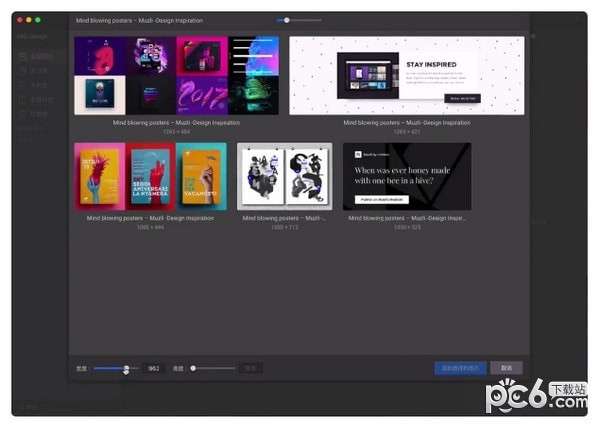Image resolution: width=600 pixels, height=426 pixels.
Task: Click the pc6 watermark logo
Action: pyautogui.click(x=540, y=397)
